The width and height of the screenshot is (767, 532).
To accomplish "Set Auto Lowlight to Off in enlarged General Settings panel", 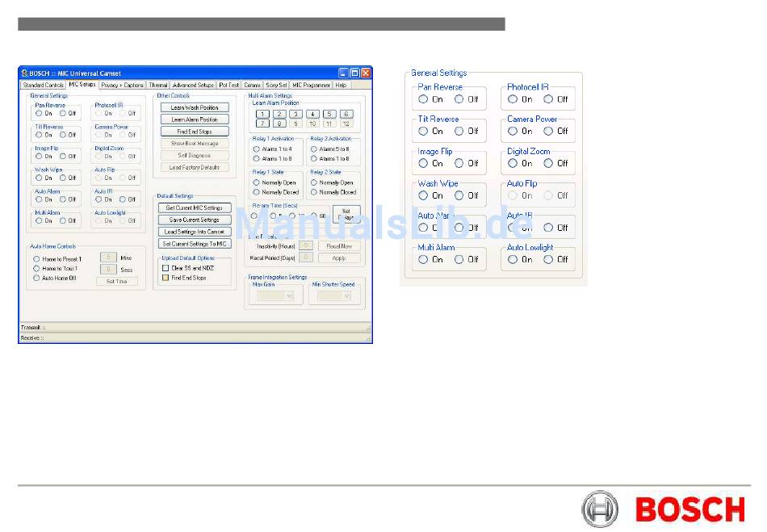I will pyautogui.click(x=548, y=260).
